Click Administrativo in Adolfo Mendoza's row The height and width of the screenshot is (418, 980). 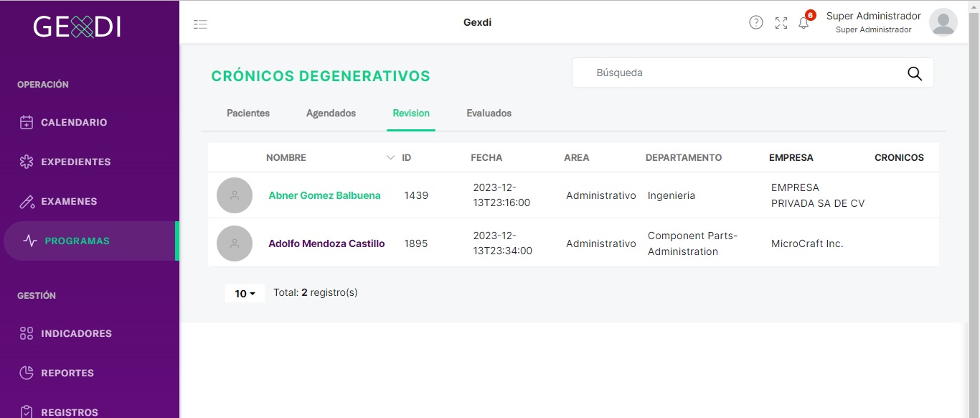601,243
